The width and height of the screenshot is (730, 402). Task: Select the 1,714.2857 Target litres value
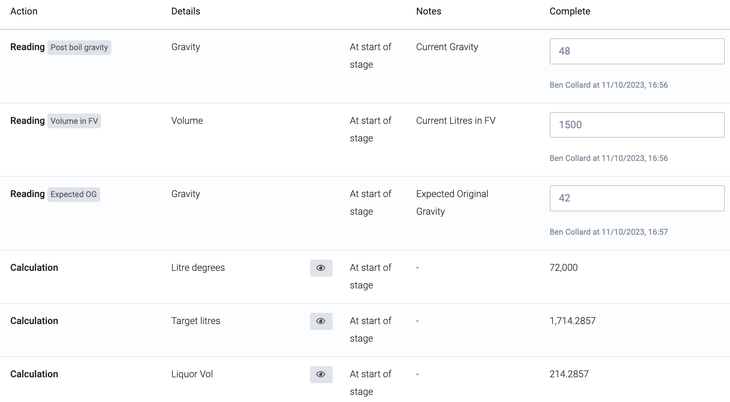(573, 321)
